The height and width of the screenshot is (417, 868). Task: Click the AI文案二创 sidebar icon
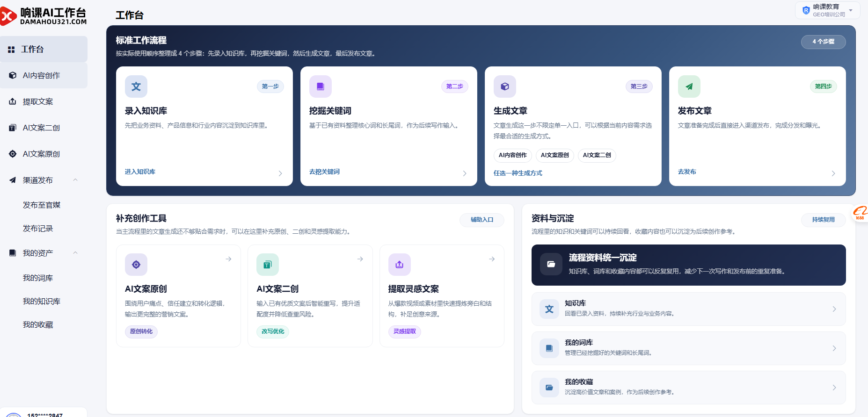click(13, 128)
